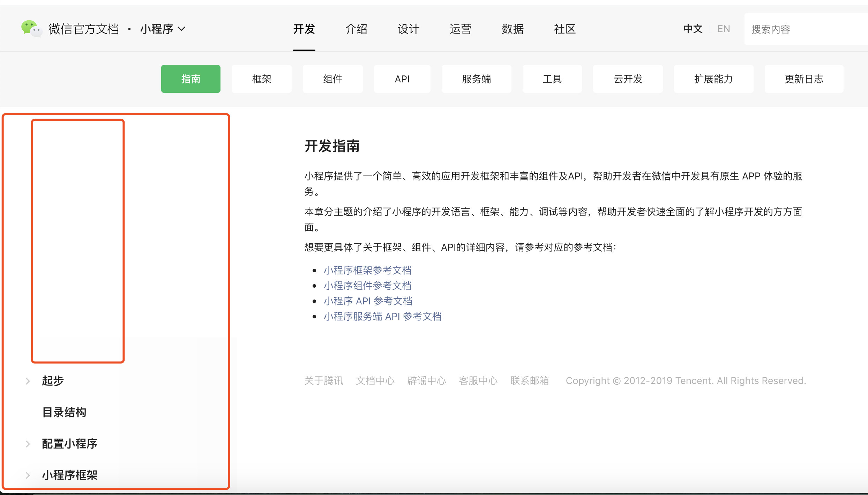This screenshot has width=868, height=495.
Task: Visit the 关于腾讯 footer link
Action: click(x=323, y=381)
